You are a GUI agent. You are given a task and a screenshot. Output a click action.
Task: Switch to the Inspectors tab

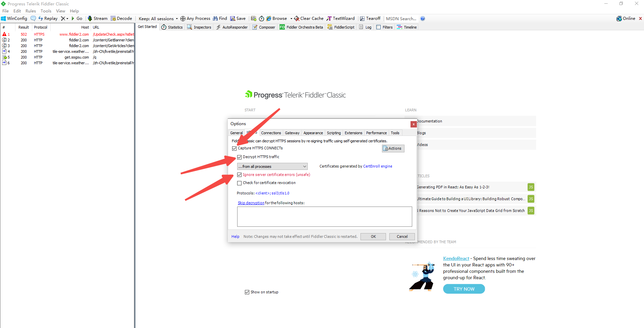click(x=199, y=27)
